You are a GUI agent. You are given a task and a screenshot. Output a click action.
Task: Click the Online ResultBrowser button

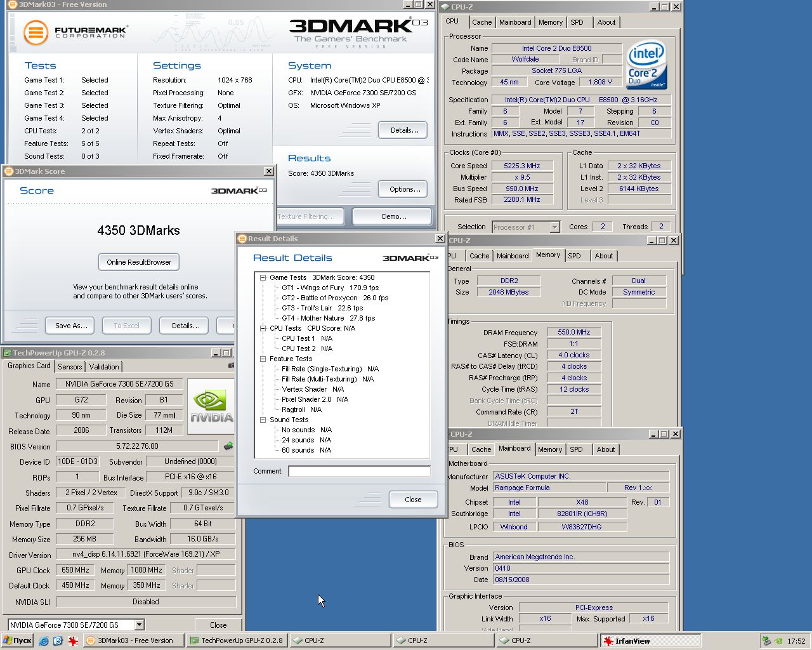tap(139, 262)
